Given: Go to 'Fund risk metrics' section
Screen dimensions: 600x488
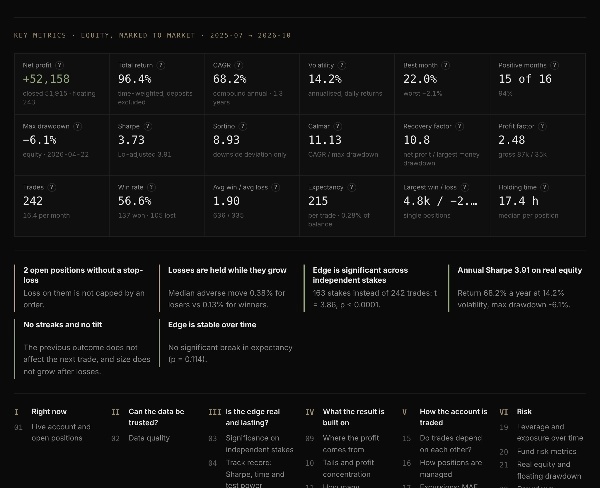Looking at the screenshot, I should 546,452.
